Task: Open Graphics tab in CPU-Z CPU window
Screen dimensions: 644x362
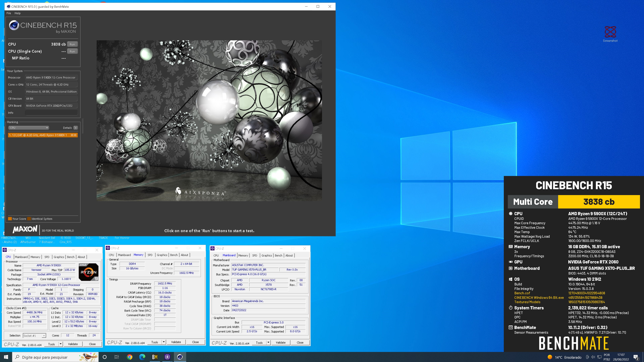Action: tap(59, 257)
